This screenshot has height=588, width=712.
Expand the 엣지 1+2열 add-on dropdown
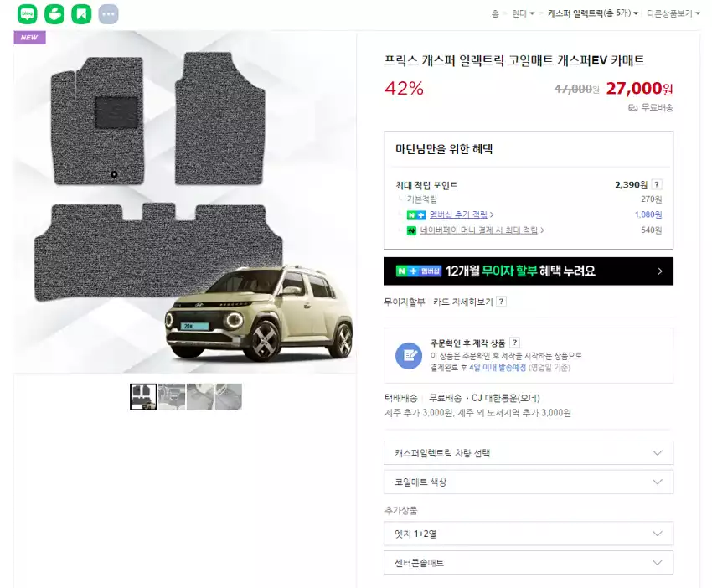pyautogui.click(x=528, y=534)
